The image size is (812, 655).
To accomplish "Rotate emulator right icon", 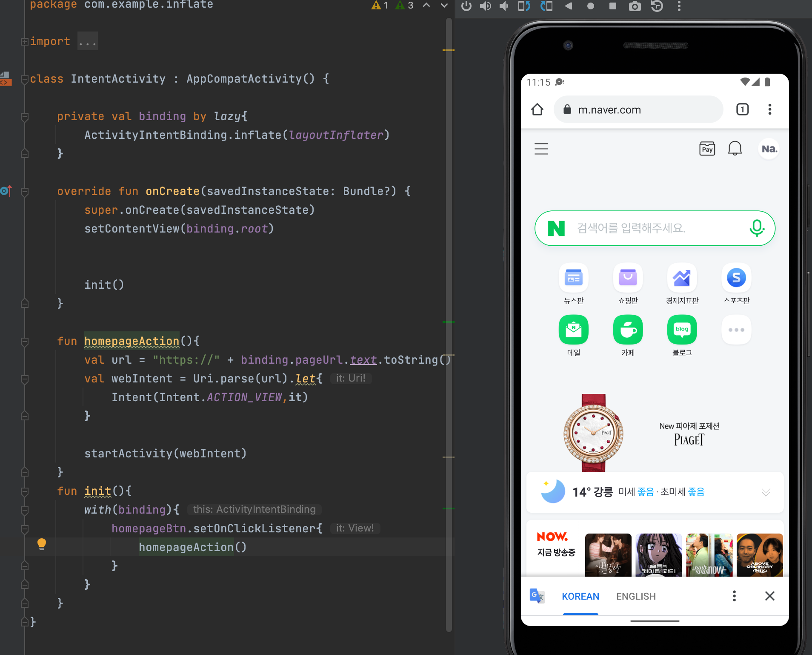I will click(x=546, y=6).
